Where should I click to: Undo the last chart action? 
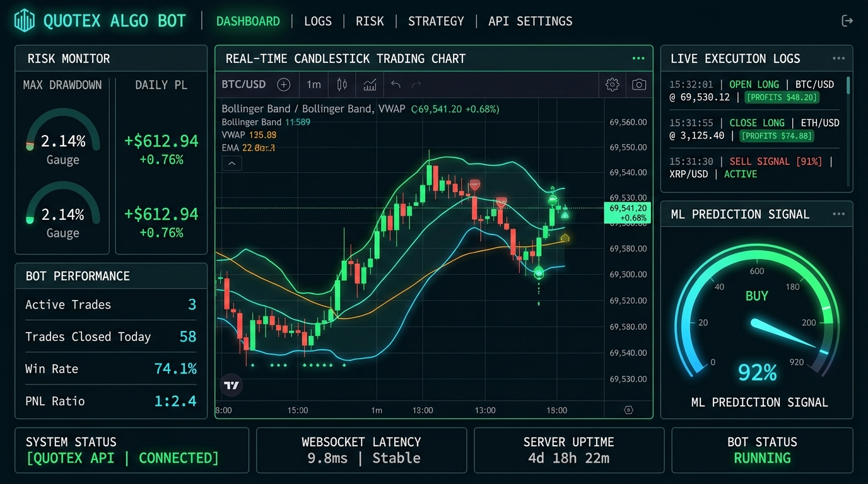coord(396,84)
